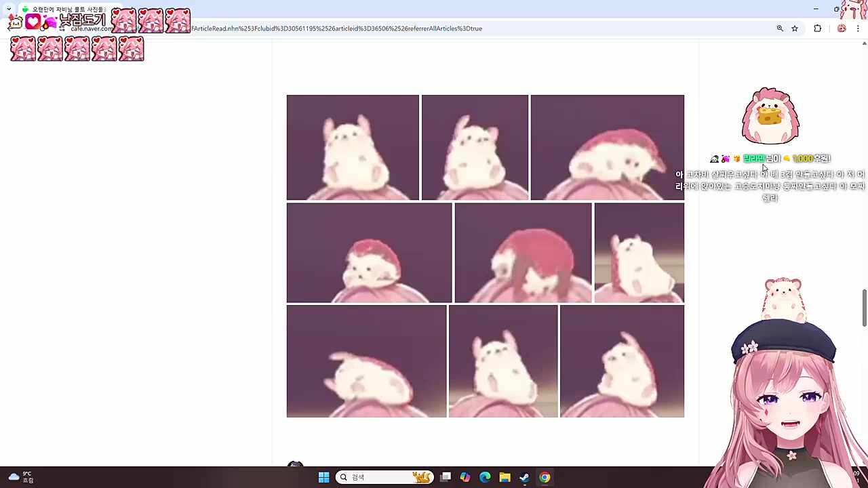Launch Copilot from the taskbar
The image size is (868, 488).
tap(465, 477)
